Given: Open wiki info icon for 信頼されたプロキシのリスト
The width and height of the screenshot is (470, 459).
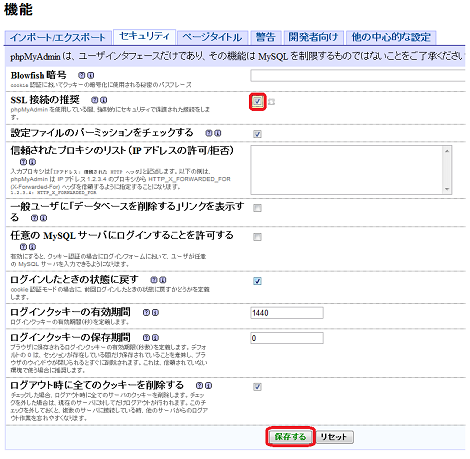Looking at the screenshot, I should click(x=32, y=162).
